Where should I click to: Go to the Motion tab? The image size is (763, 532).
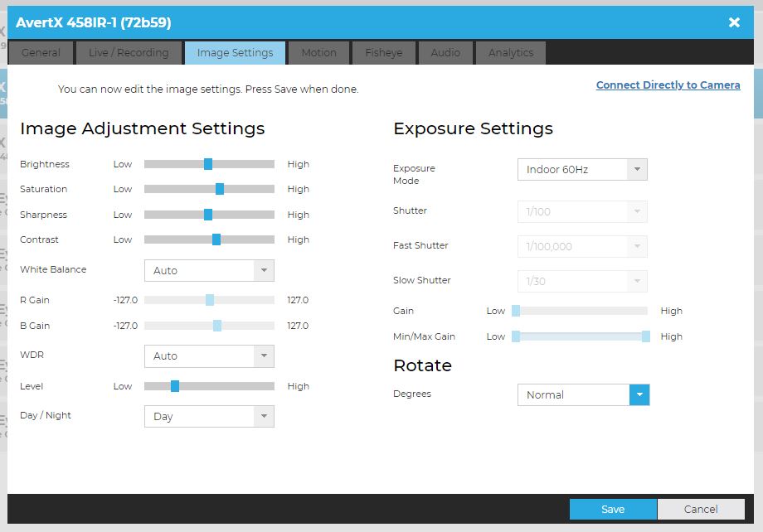[x=318, y=52]
